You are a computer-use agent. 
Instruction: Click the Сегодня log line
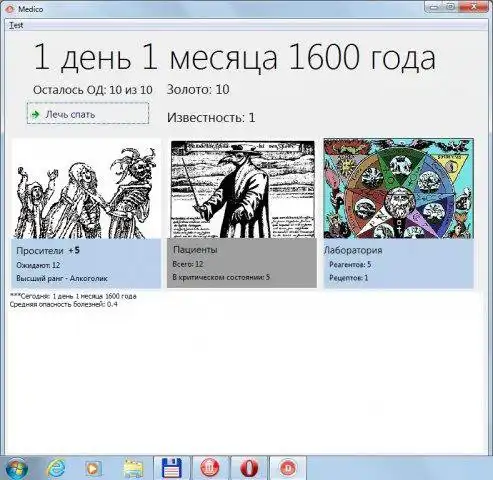click(x=73, y=296)
